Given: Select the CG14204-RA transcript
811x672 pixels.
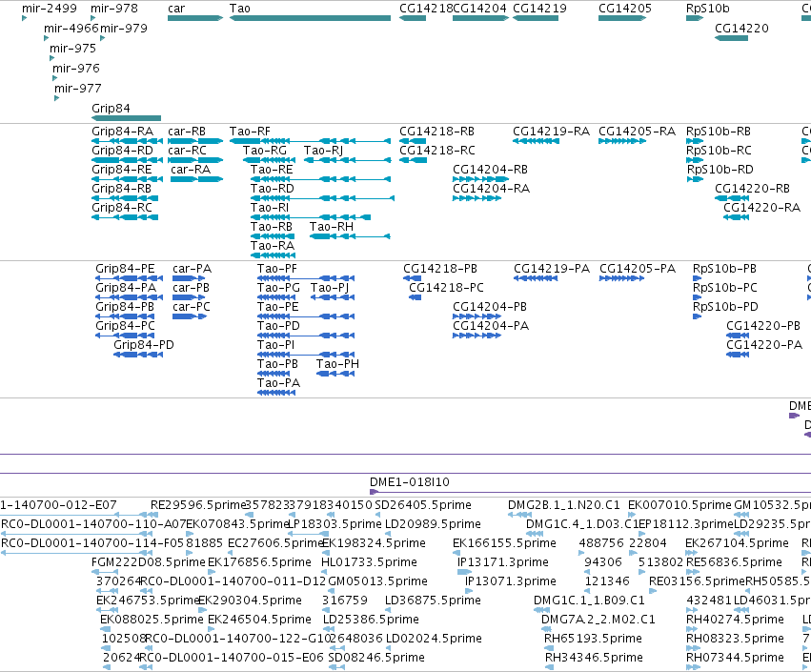Looking at the screenshot, I should (476, 198).
